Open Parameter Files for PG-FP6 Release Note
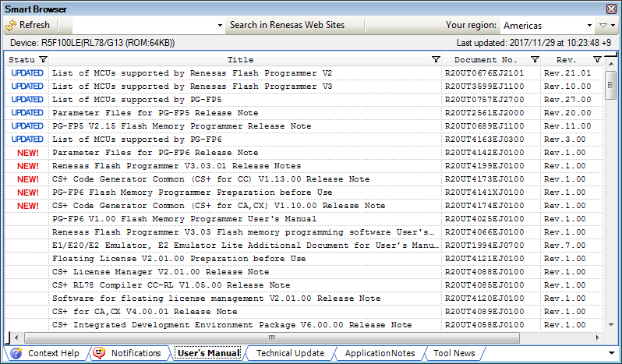Viewport: 622px width, 364px height. coord(155,153)
